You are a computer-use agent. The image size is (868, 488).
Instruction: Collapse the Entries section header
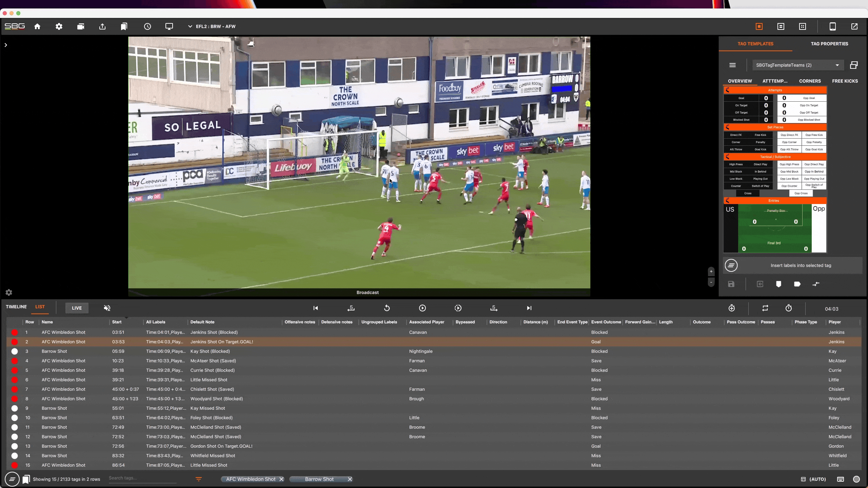(x=775, y=201)
